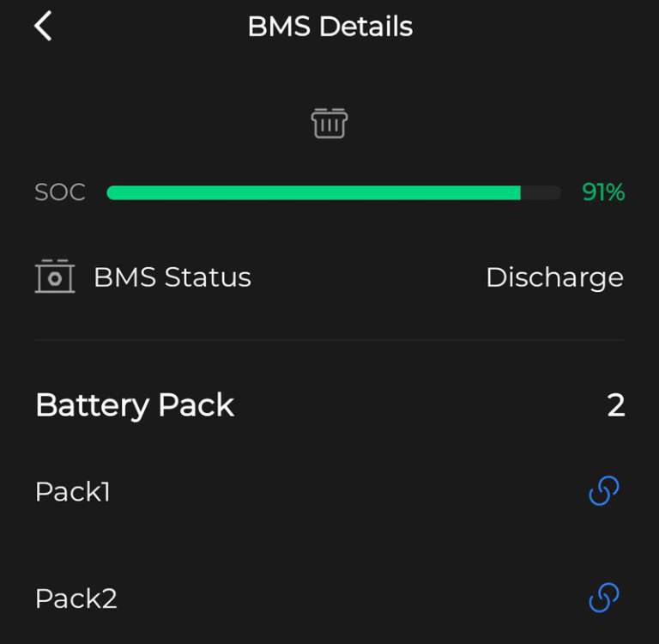Screen dimensions: 659x644
Task: Tap the battery pack count 2
Action: click(x=615, y=405)
